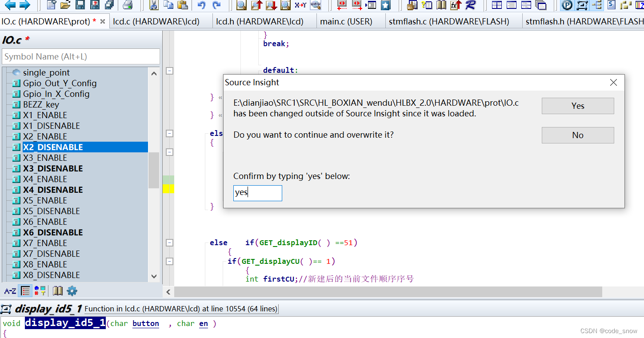Toggle the Relation Window tree icon
The image size is (644, 338).
pos(596,5)
